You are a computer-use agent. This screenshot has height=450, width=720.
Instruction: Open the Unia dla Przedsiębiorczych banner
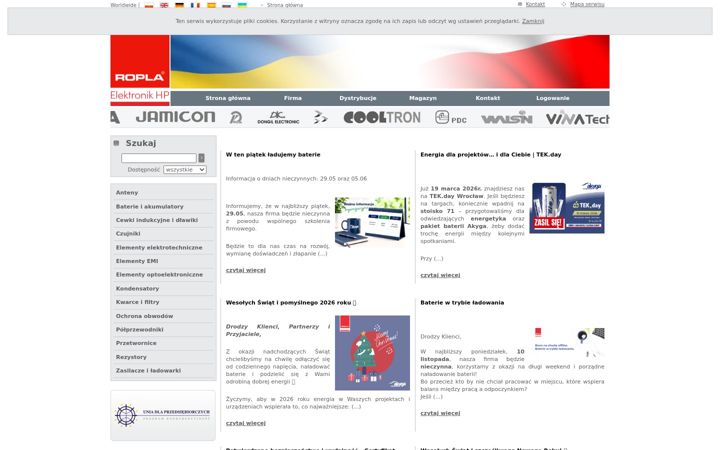pyautogui.click(x=163, y=415)
